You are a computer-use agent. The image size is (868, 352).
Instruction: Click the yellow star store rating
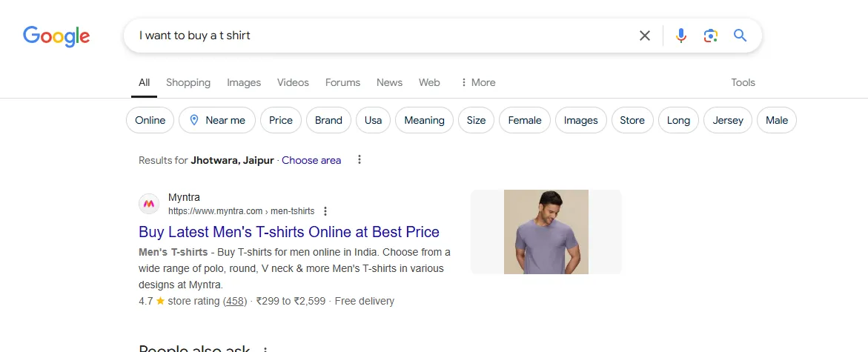161,301
